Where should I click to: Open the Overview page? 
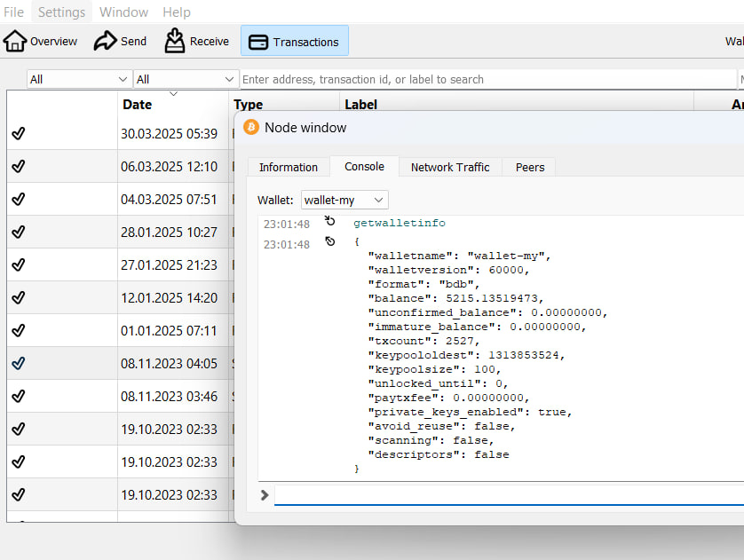[x=40, y=41]
